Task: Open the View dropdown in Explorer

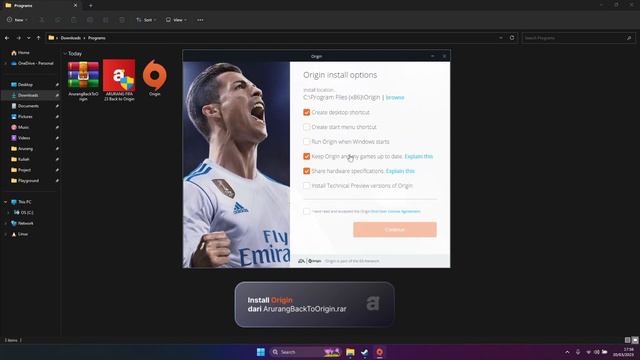Action: 176,20
